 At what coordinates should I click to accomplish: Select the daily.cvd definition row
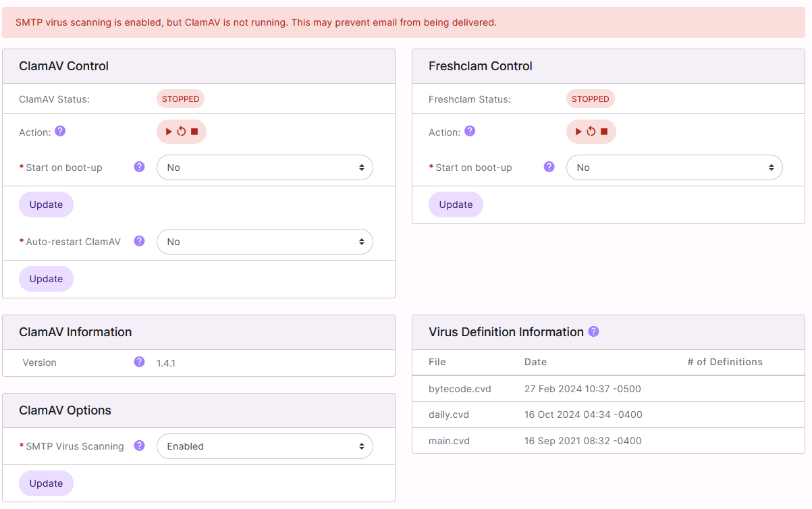coord(607,414)
